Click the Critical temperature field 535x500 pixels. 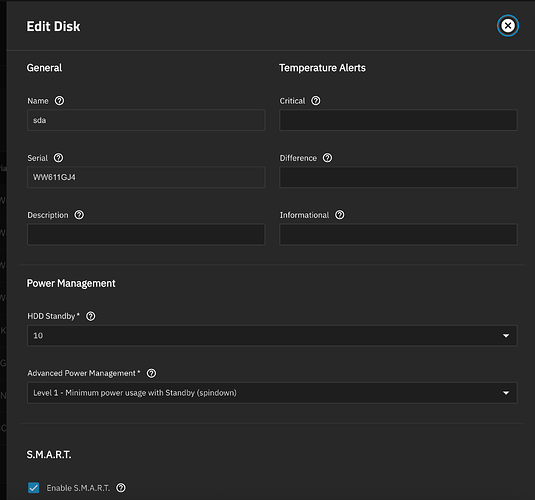[x=398, y=120]
